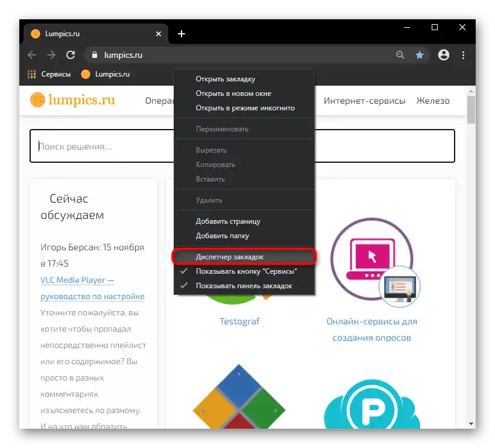Viewport: 495px width, 448px height.
Task: Close the Lumpics.ru tab
Action: [159, 34]
